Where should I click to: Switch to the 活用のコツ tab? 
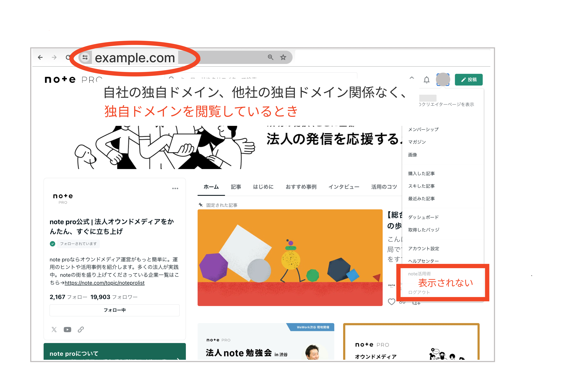[x=384, y=187]
